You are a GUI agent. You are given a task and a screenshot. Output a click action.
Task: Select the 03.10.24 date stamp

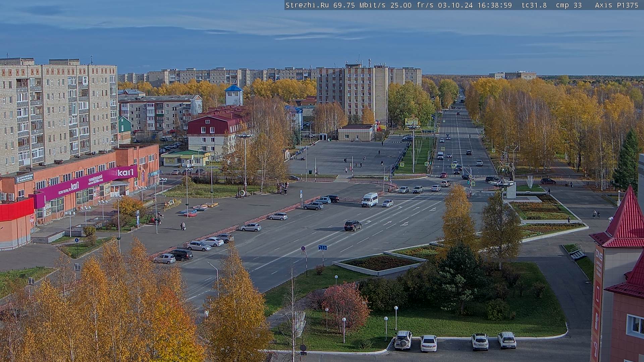tap(455, 5)
